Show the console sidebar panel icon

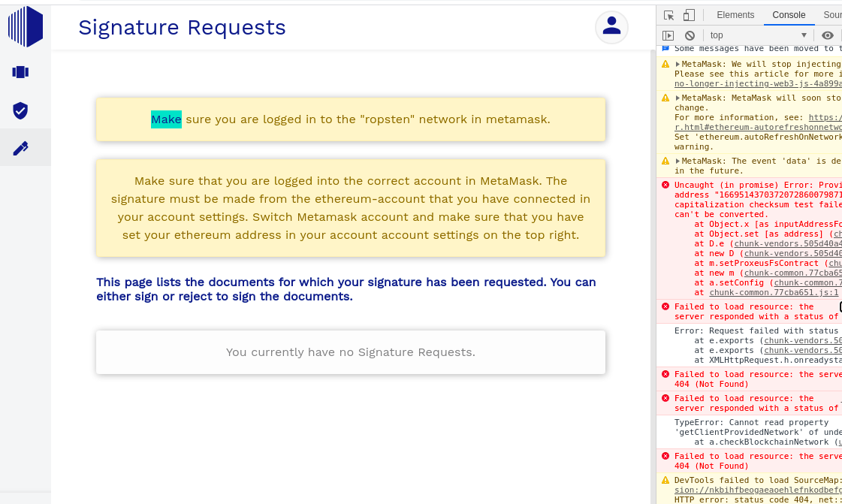[x=668, y=35]
